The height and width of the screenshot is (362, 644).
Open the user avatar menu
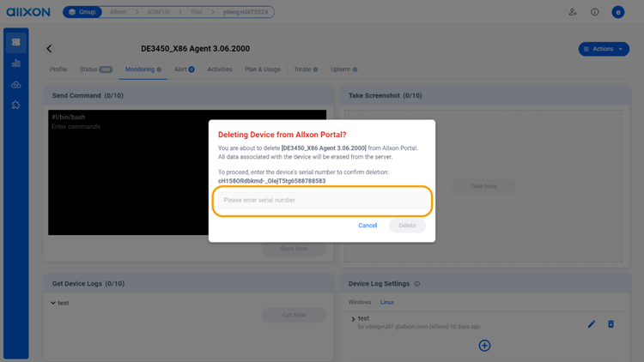(x=617, y=12)
